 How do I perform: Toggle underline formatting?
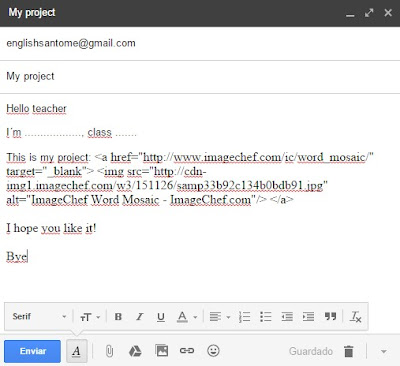pyautogui.click(x=161, y=317)
